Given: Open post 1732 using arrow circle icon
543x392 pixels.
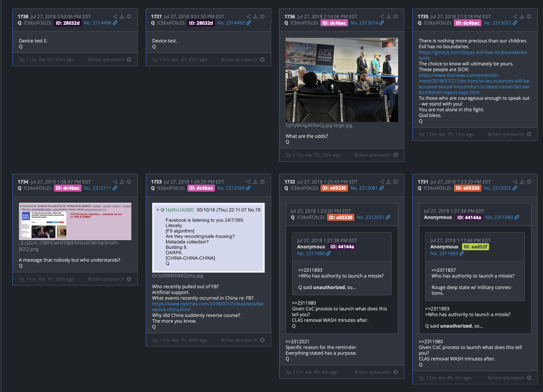Looking at the screenshot, I should [x=396, y=182].
